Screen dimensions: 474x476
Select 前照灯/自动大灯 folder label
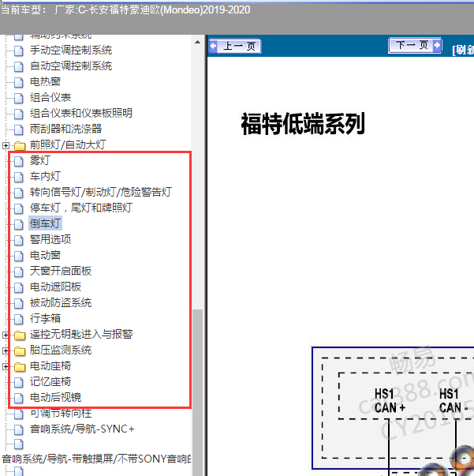(x=68, y=144)
